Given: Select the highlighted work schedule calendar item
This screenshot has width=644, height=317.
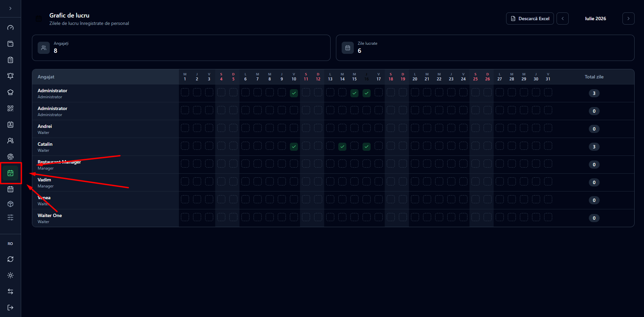Looking at the screenshot, I should [x=10, y=173].
